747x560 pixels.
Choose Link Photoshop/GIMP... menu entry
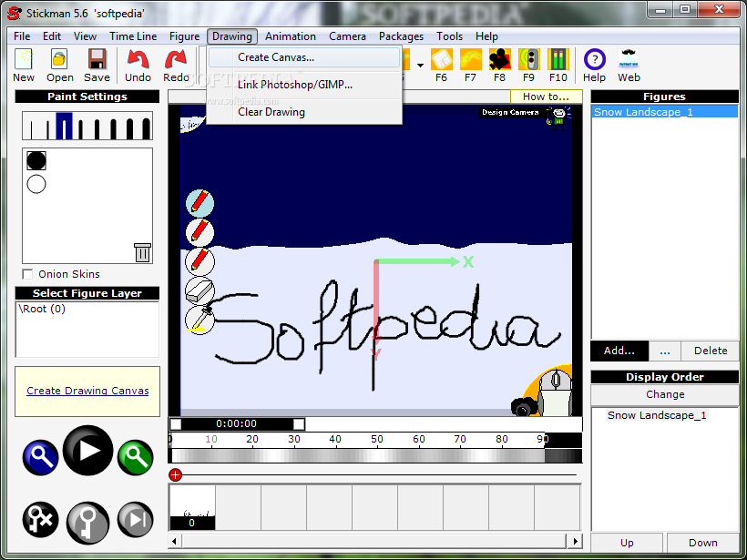click(304, 85)
